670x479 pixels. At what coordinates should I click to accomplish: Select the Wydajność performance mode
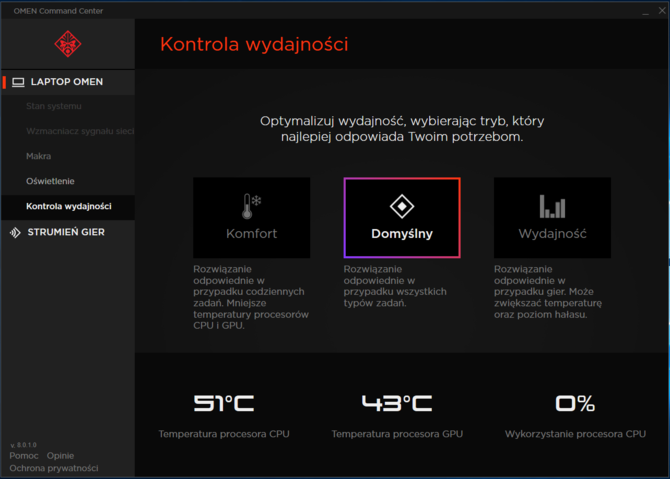[x=552, y=217]
